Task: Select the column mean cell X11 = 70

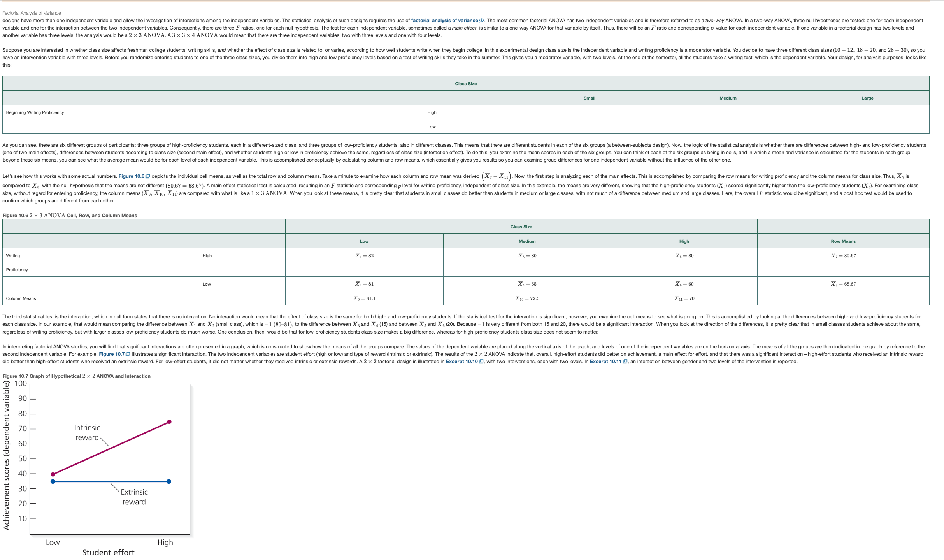Action: tap(684, 298)
